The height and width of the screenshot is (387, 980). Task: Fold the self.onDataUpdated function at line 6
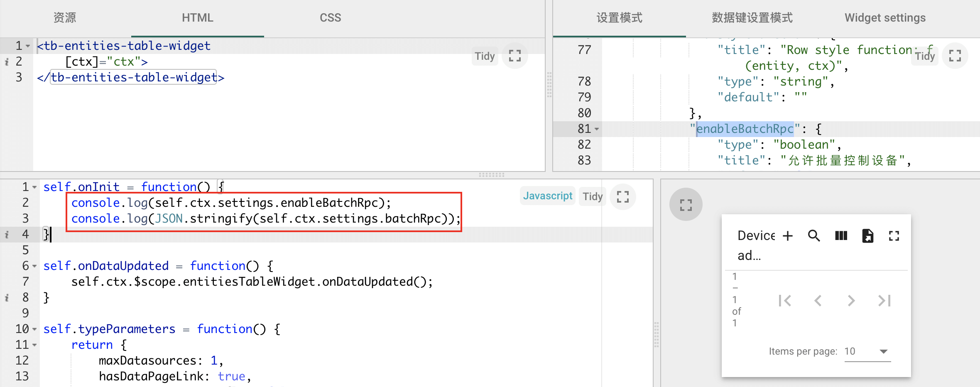34,266
